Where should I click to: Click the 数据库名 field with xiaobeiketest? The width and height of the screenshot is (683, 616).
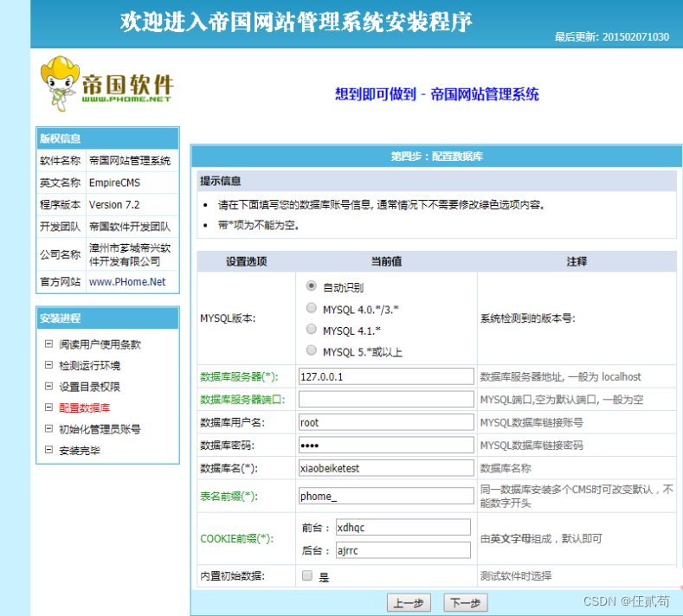(386, 468)
